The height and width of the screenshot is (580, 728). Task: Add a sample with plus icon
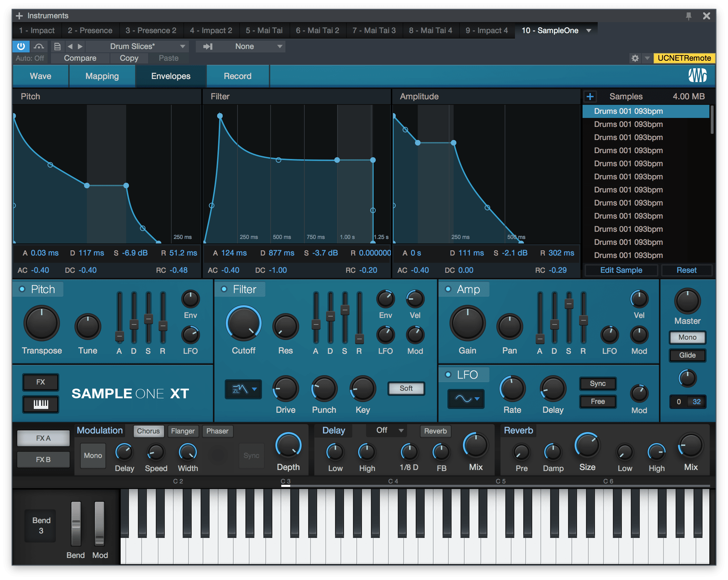[590, 97]
